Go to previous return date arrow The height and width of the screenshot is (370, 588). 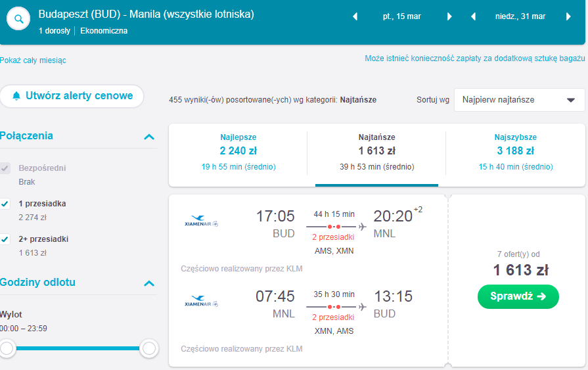(473, 16)
